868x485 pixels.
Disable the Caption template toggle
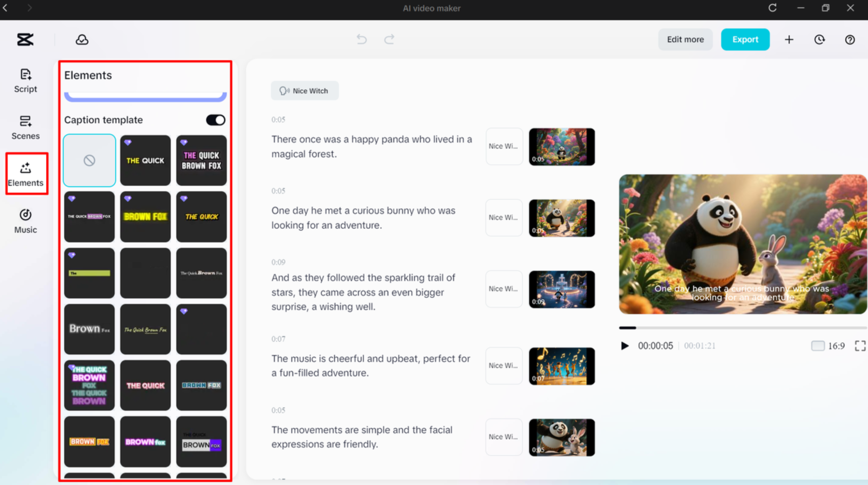(x=215, y=120)
